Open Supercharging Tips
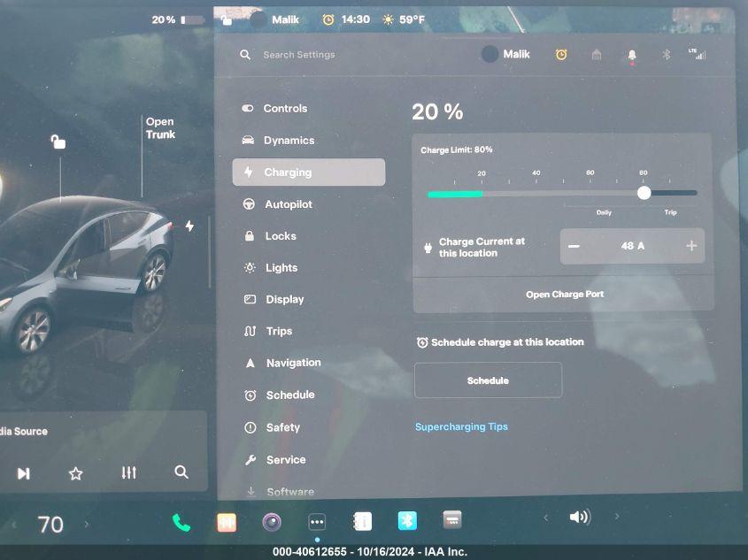This screenshot has width=748, height=560. coord(461,426)
